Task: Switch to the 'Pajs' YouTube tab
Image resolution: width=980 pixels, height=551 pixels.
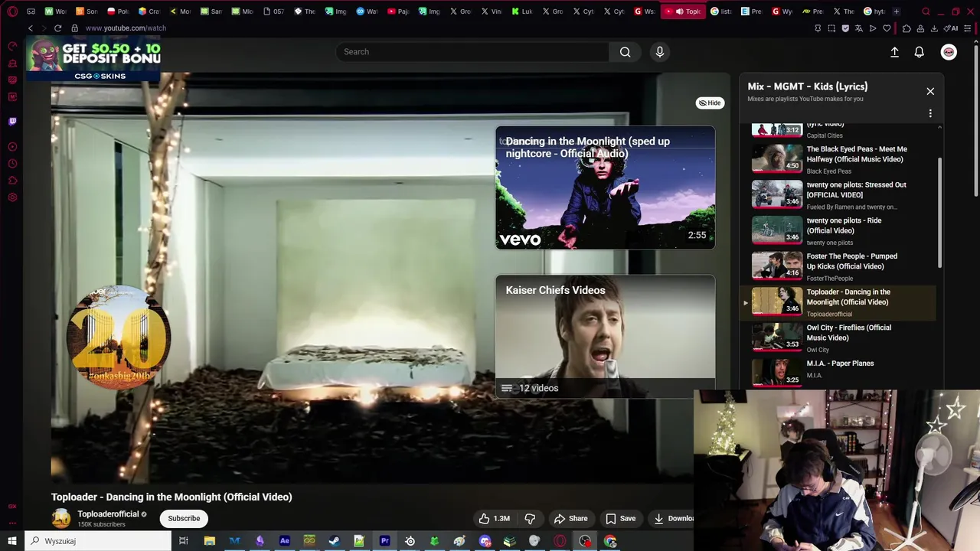Action: click(x=398, y=11)
